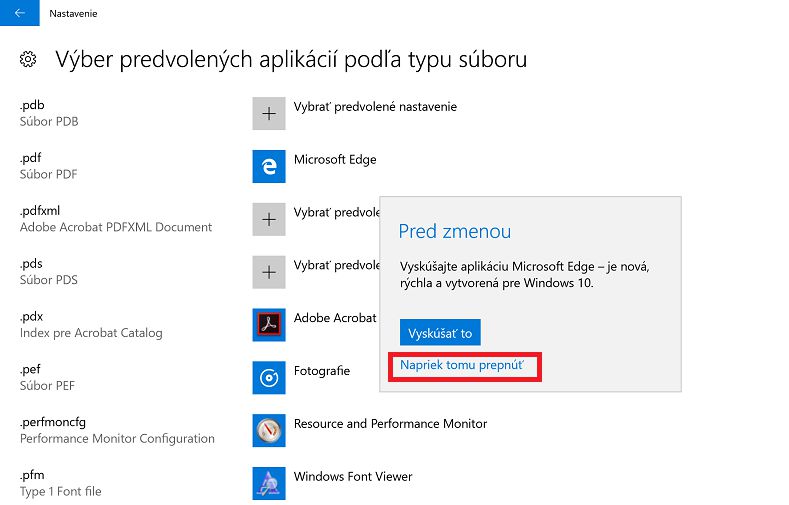The height and width of the screenshot is (505, 789).
Task: Open the Windows Font Viewer app chooser
Action: [353, 476]
